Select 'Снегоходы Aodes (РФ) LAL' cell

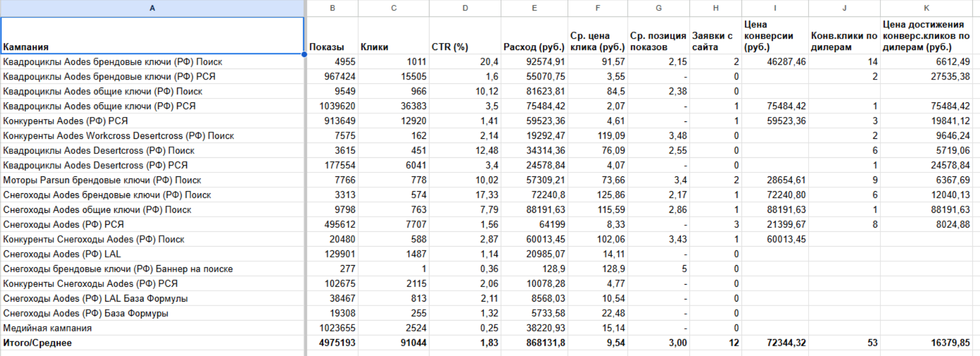(152, 254)
